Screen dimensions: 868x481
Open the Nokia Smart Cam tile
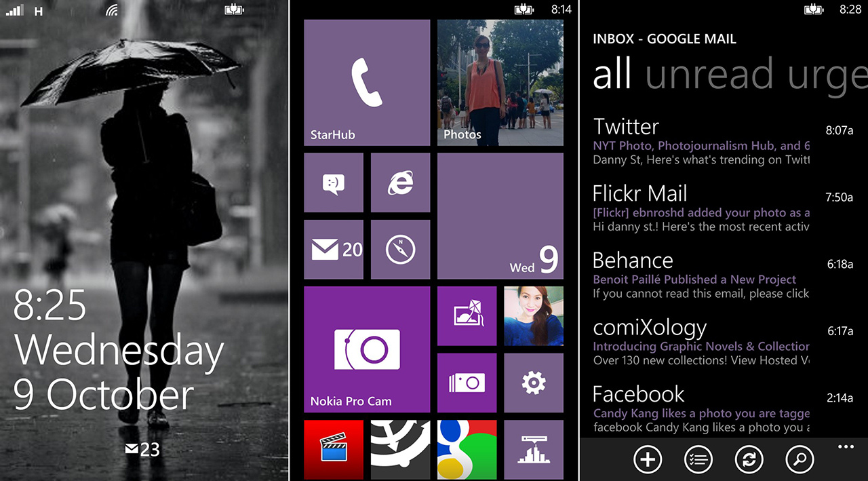coord(467,383)
